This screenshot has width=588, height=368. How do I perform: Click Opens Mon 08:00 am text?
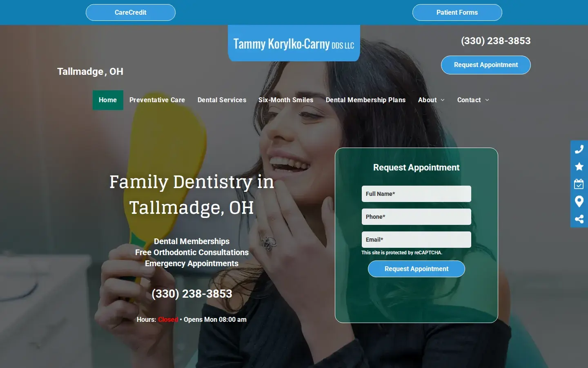click(215, 320)
